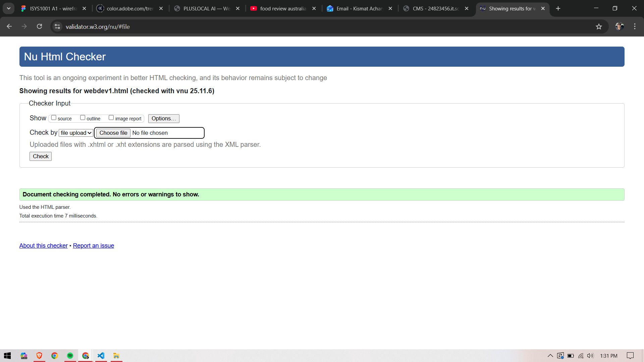644x362 pixels.
Task: Open the Wi-Fi network icon
Action: [581, 356]
